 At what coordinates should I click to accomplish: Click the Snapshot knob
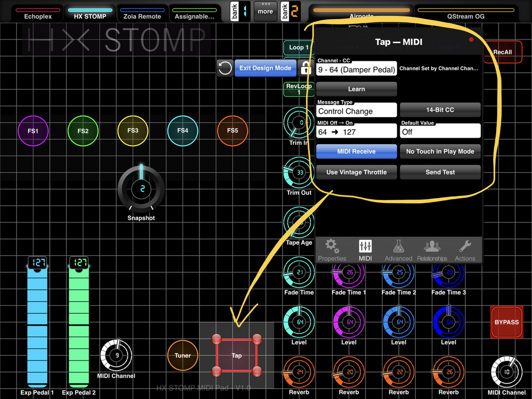(141, 189)
